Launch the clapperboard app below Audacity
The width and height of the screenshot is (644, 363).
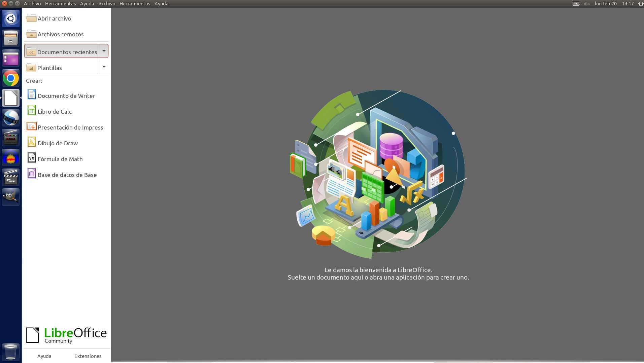11,177
